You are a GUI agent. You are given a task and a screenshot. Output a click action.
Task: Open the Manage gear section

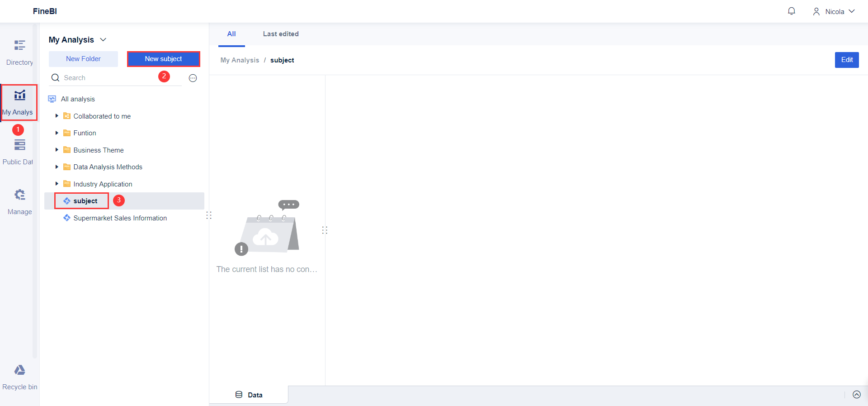tap(19, 202)
